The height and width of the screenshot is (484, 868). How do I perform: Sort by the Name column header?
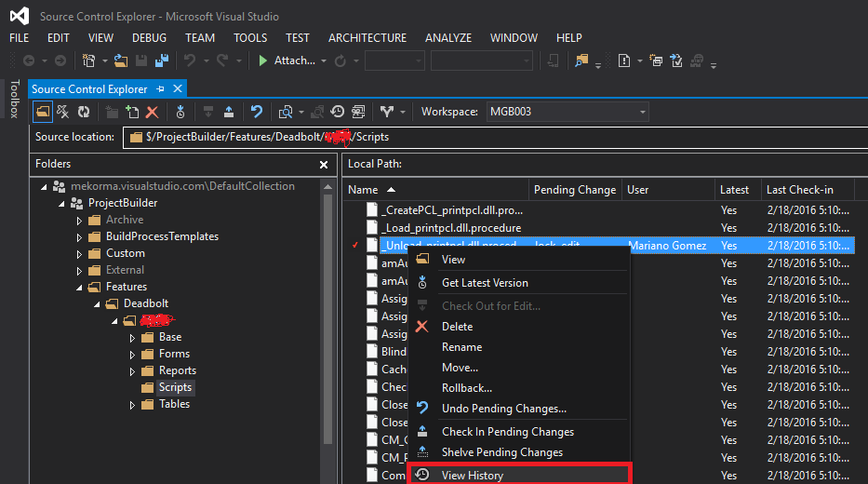tap(435, 189)
